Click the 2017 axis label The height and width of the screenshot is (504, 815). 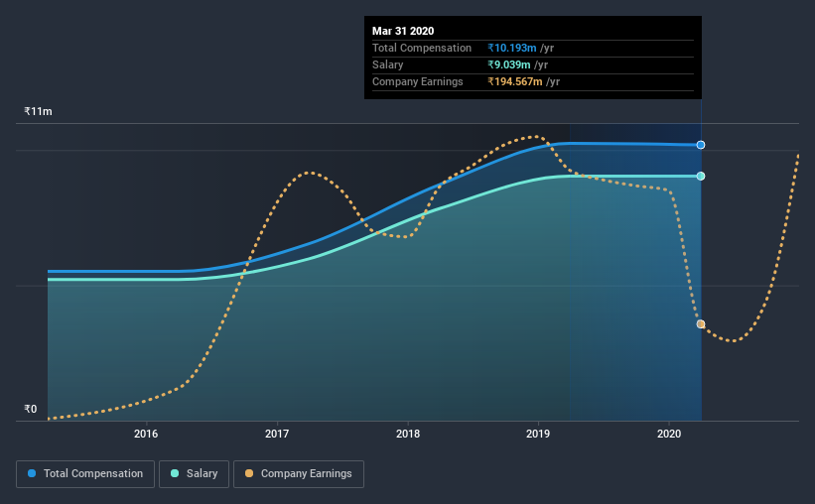(x=277, y=434)
